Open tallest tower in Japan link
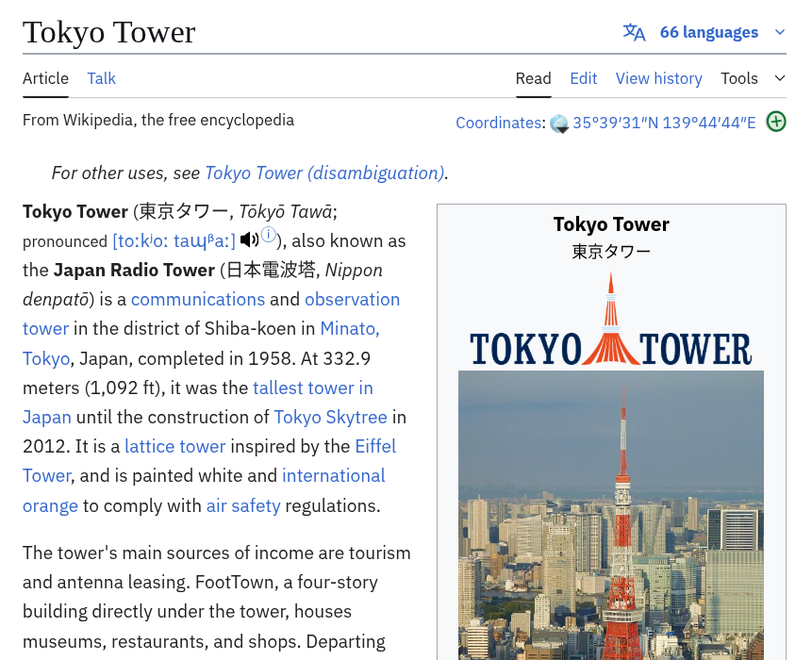 [313, 388]
